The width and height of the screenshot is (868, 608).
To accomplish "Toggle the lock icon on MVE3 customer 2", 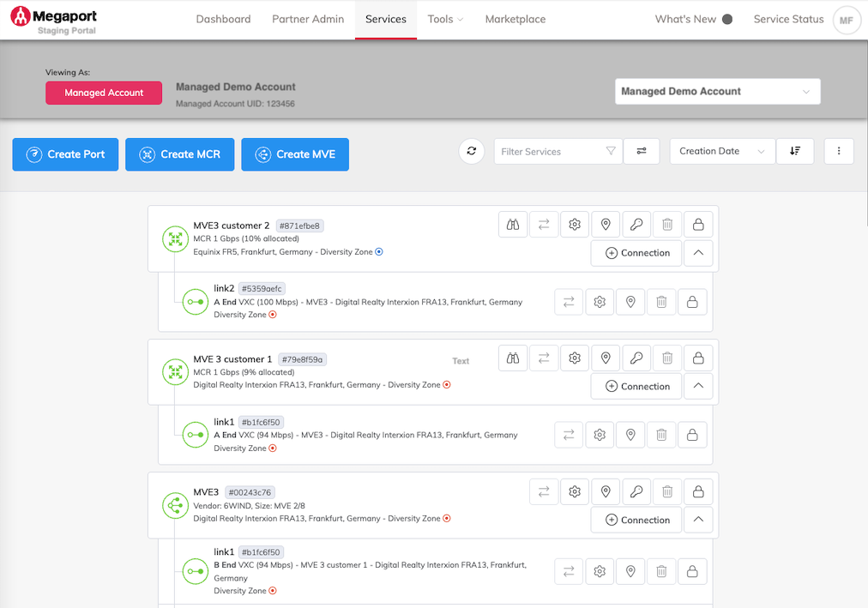I will click(x=698, y=224).
